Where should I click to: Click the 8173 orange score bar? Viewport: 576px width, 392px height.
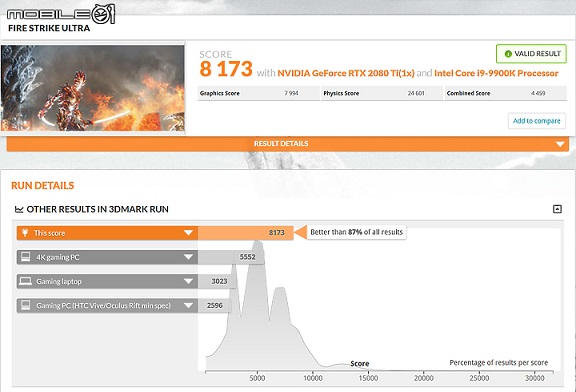click(245, 233)
